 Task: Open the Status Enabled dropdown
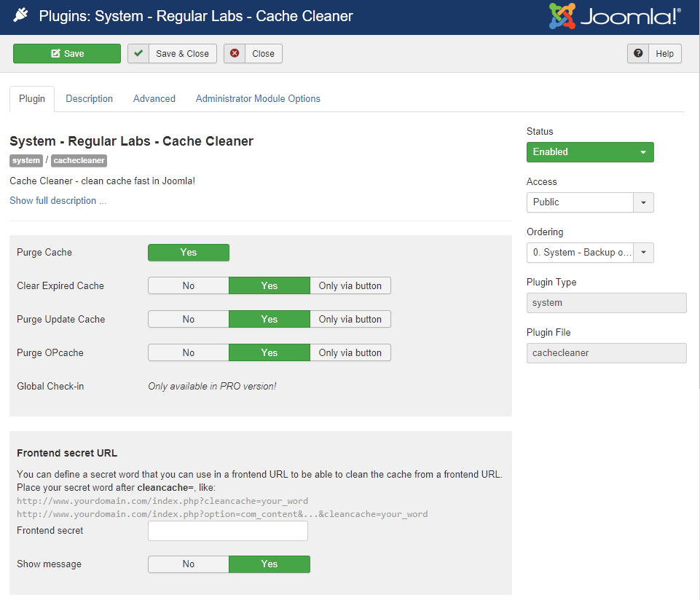590,152
